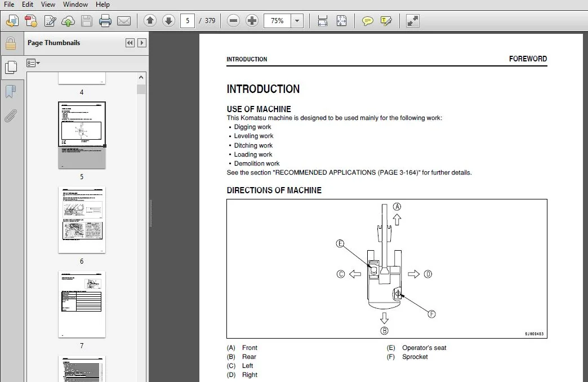The image size is (588, 382).
Task: Click the Edit/Sign document icon
Action: (50, 21)
